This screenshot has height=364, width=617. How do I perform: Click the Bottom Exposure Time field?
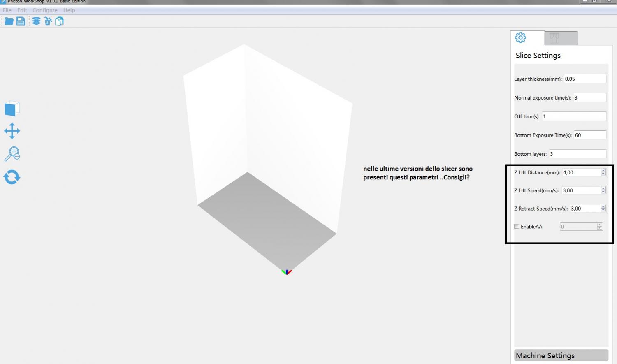click(x=590, y=135)
